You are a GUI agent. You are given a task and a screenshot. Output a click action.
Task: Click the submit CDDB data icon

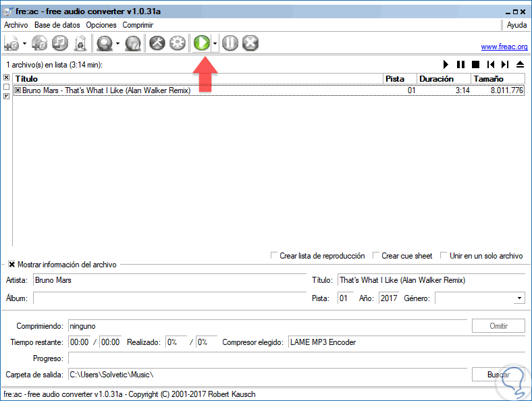click(132, 43)
